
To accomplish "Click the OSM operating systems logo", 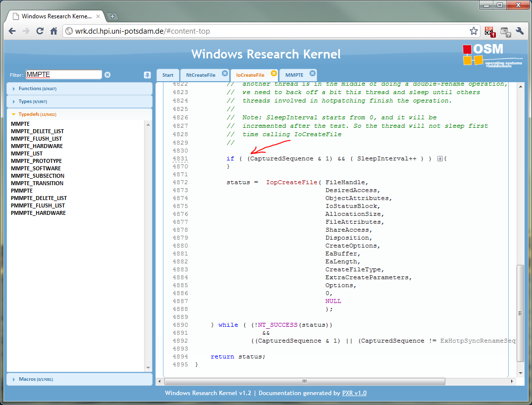I will [x=493, y=55].
